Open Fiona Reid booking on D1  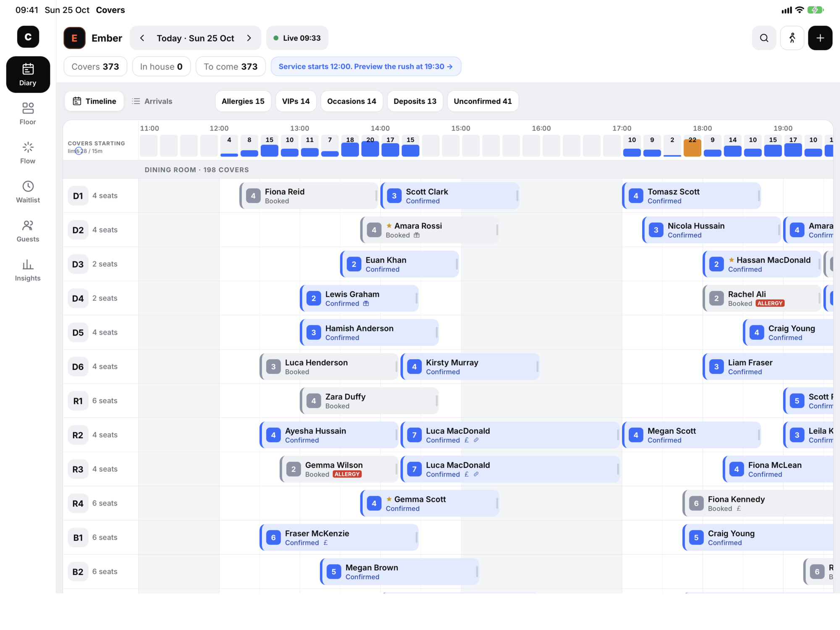pyautogui.click(x=309, y=196)
